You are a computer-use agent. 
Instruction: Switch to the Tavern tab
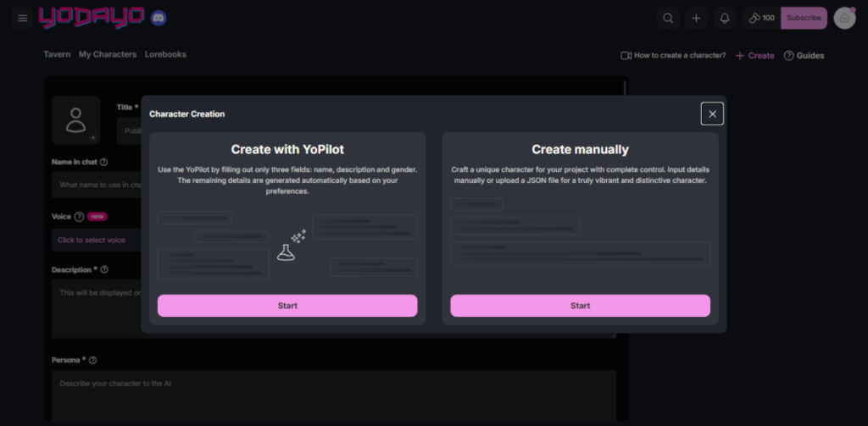pos(57,54)
